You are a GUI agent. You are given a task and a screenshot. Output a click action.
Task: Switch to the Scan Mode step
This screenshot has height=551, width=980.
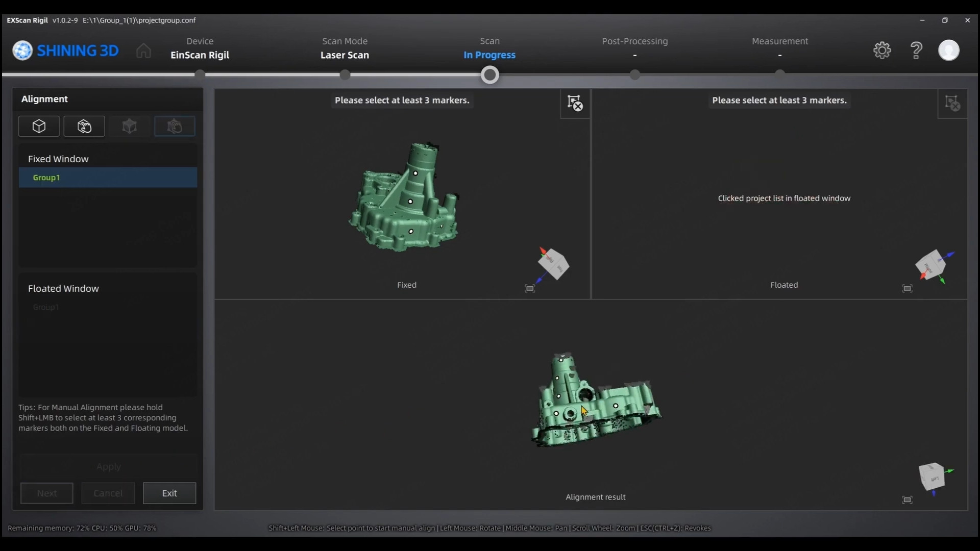[x=345, y=48]
